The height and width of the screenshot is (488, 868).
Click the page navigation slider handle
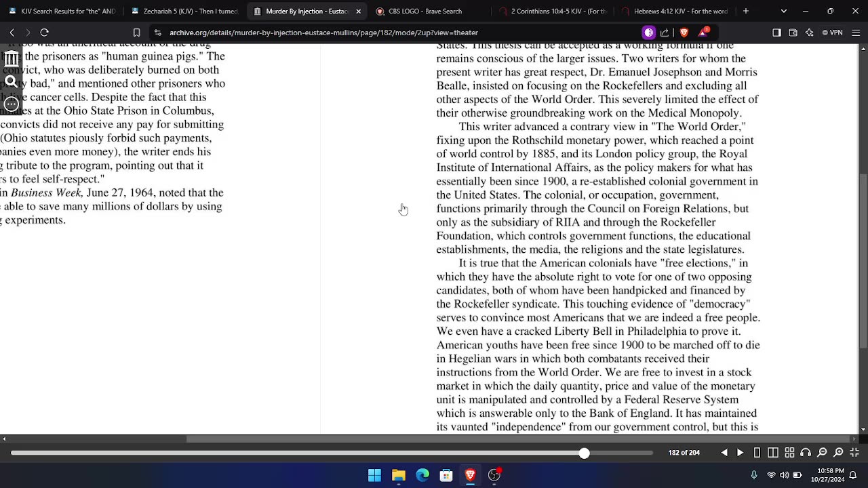584,453
